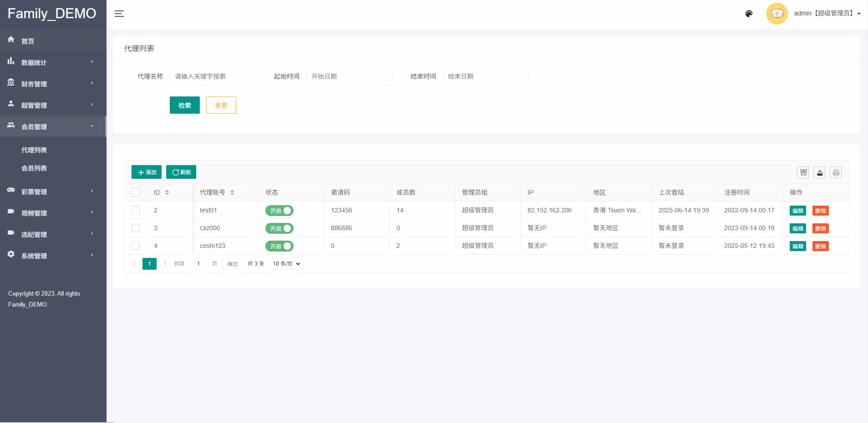The image size is (868, 423).
Task: Toggle the status switch for test01
Action: click(279, 211)
